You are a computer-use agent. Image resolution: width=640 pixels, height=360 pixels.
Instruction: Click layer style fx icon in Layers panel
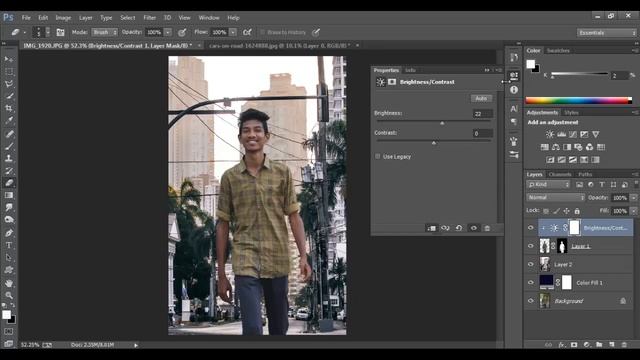pyautogui.click(x=562, y=345)
